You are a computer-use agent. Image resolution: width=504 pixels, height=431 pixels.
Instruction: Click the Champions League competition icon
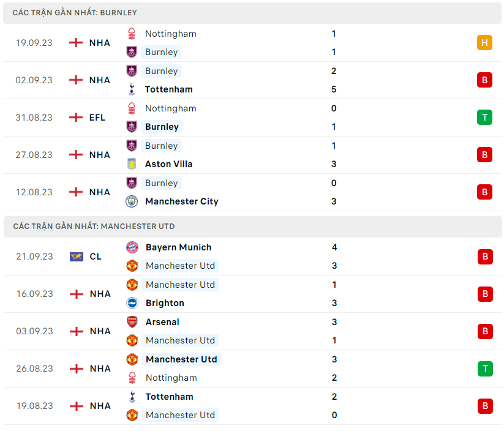tap(76, 257)
